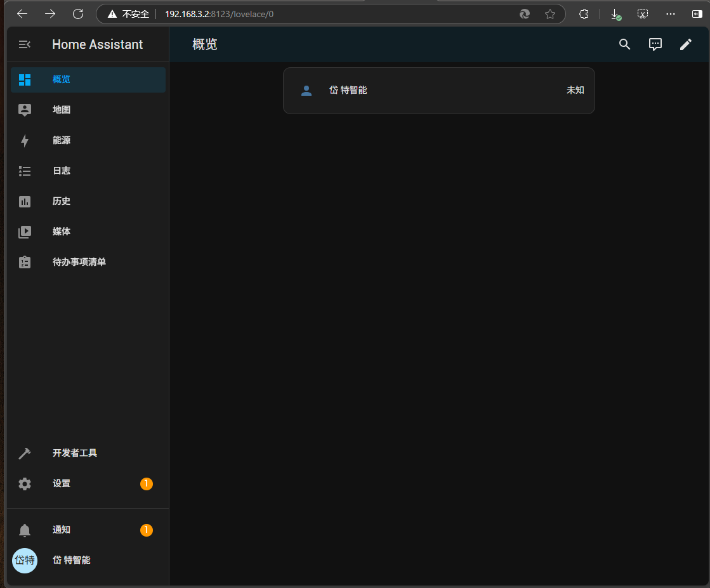
Task: Click the pencil edit dashboard icon
Action: tap(685, 44)
